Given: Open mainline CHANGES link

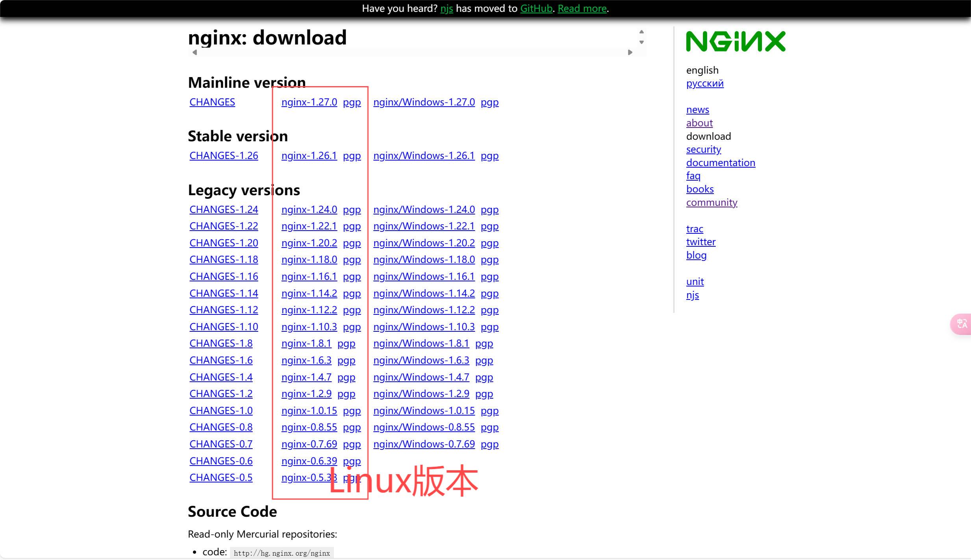Looking at the screenshot, I should [x=212, y=102].
